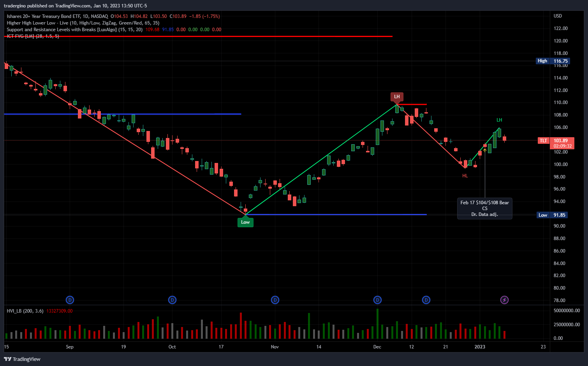588x366 pixels.
Task: Click the red 109.68 value in legend
Action: (152, 30)
